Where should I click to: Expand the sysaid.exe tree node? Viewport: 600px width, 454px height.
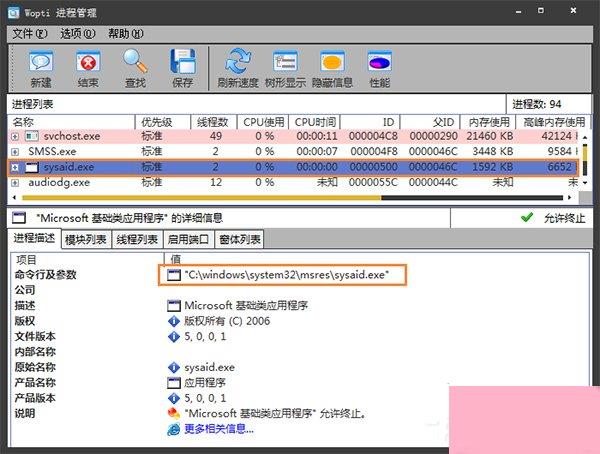tap(15, 167)
